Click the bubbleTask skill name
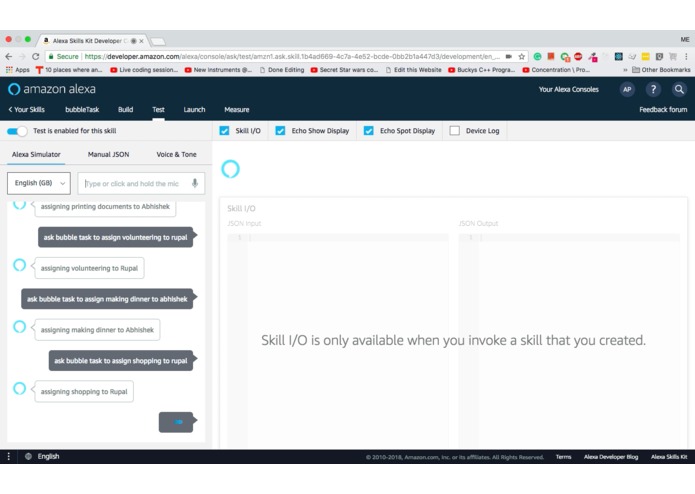 (82, 109)
